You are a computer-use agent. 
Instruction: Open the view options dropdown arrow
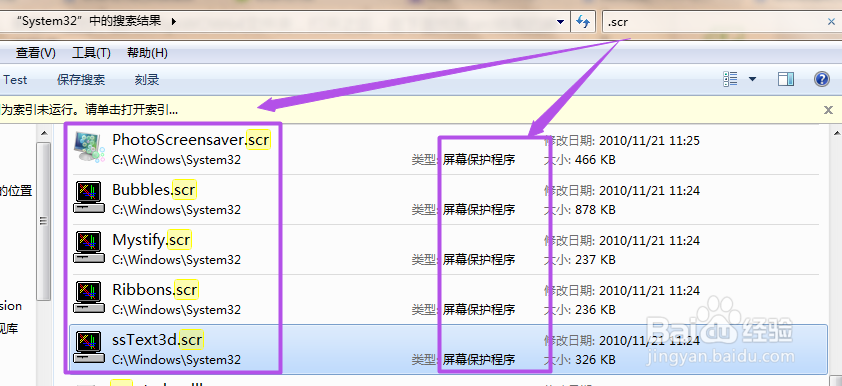coord(752,79)
